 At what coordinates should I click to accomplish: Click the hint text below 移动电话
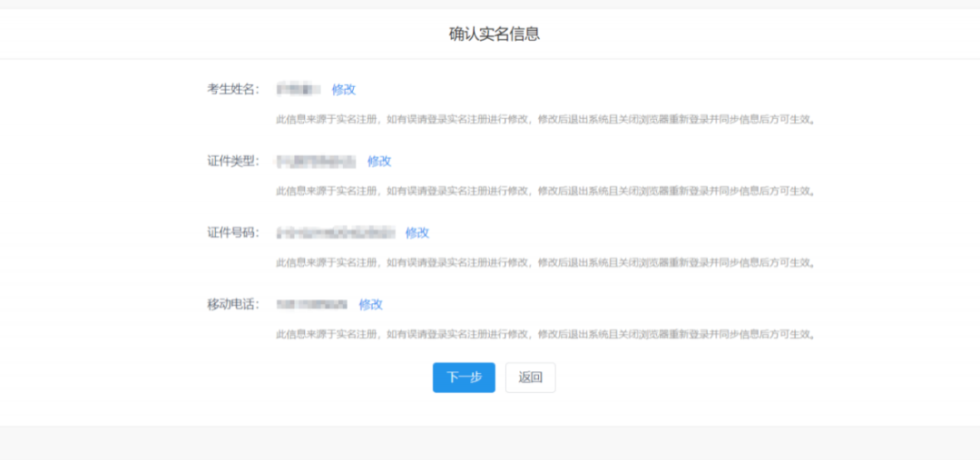[544, 334]
